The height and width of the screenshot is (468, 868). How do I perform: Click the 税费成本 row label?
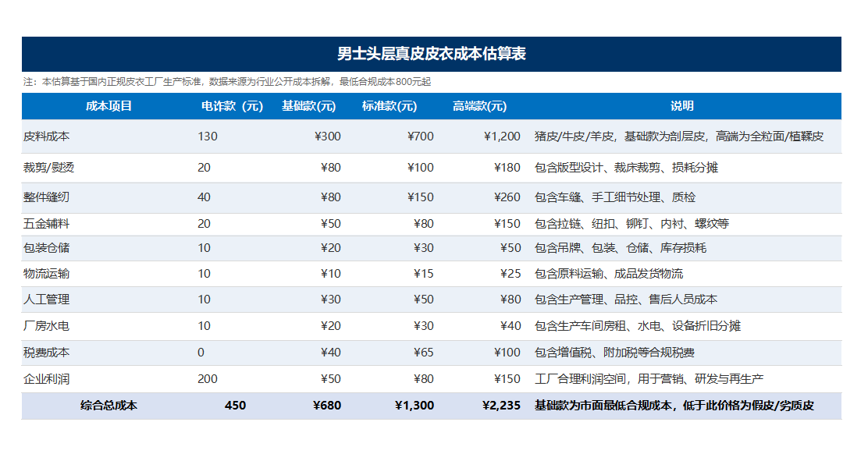(47, 353)
